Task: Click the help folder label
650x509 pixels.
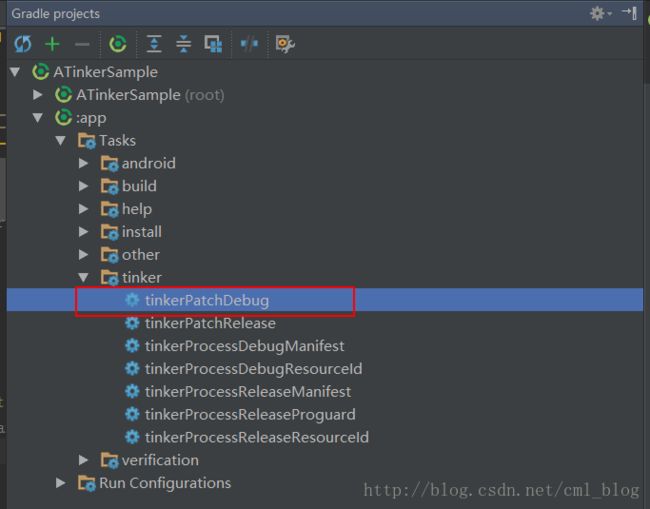Action: pos(137,209)
